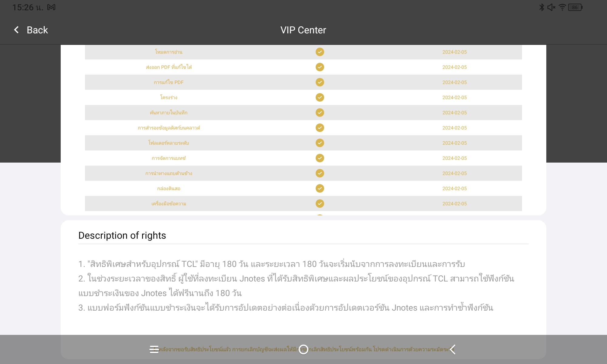Tap date 2024-02-05 in การแก้ไข PDF row
This screenshot has height=364, width=607.
454,82
